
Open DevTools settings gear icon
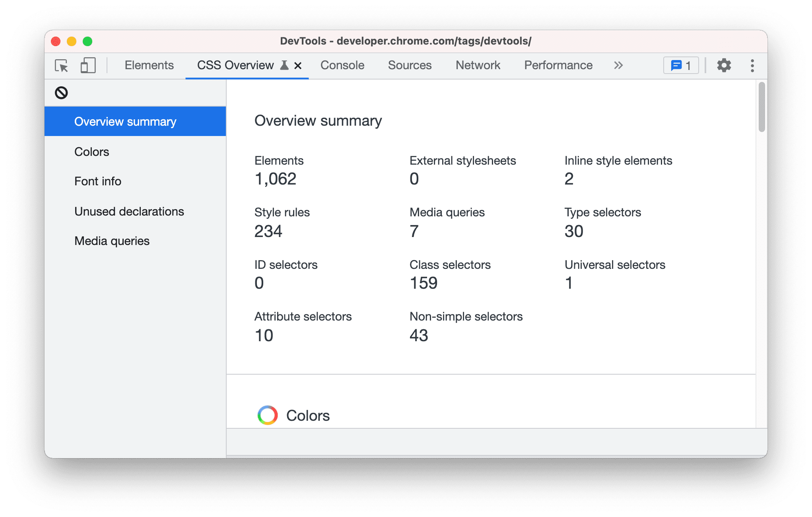point(725,66)
